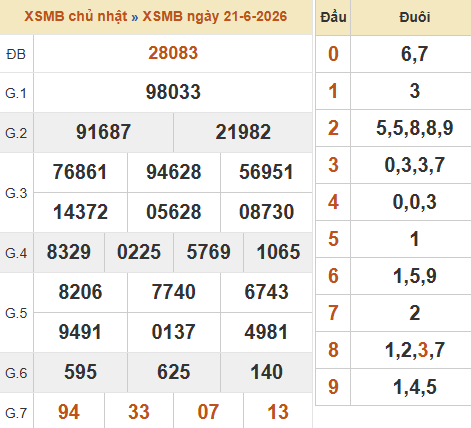Select tail value 3 for head 1
This screenshot has height=428, width=471.
click(x=415, y=91)
